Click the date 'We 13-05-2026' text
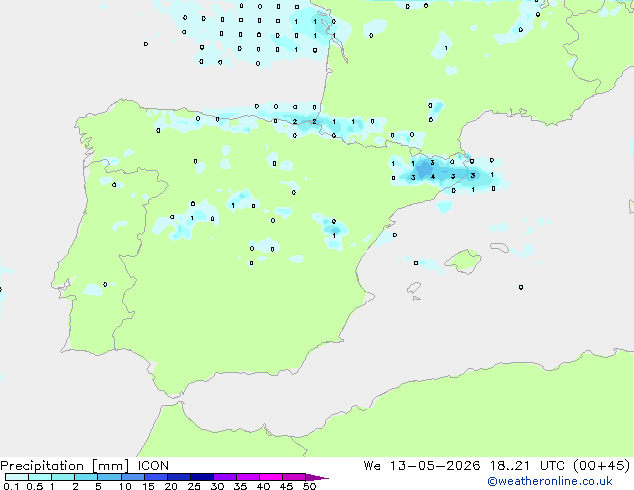Screen dimensions: 634x490 [x=422, y=466]
